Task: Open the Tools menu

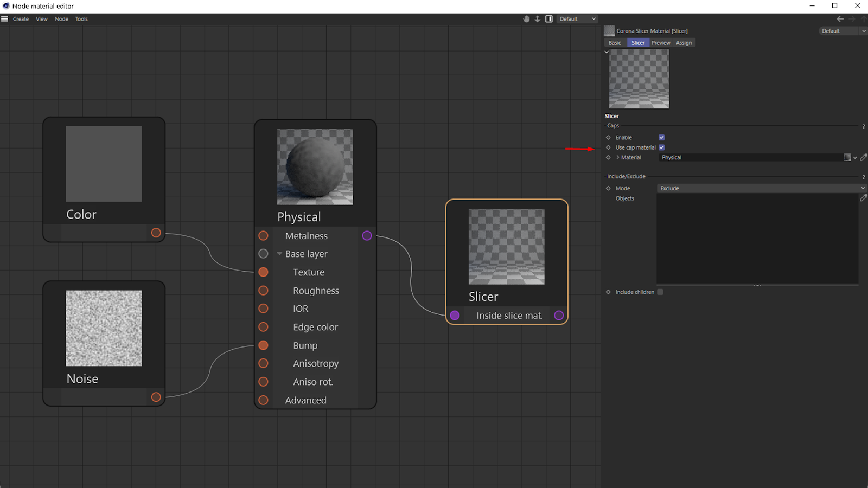Action: (81, 19)
